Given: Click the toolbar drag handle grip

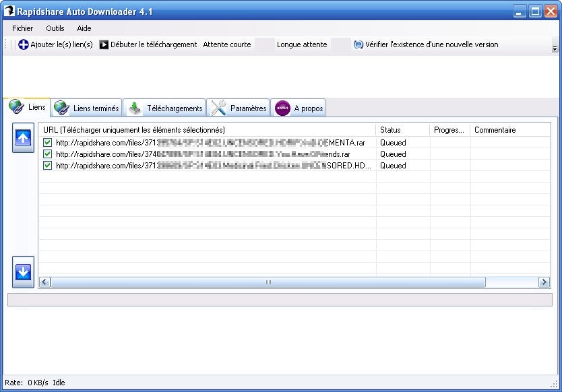Looking at the screenshot, I should 5,44.
